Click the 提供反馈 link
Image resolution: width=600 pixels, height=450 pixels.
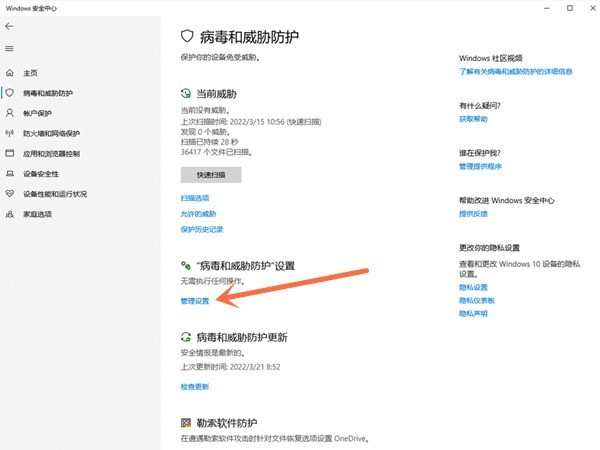(473, 214)
